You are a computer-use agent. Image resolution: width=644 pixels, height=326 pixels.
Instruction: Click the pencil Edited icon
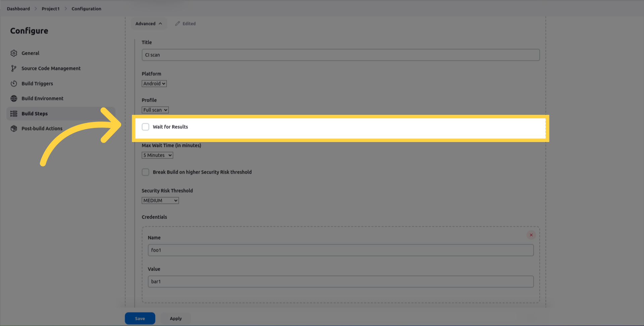(177, 24)
